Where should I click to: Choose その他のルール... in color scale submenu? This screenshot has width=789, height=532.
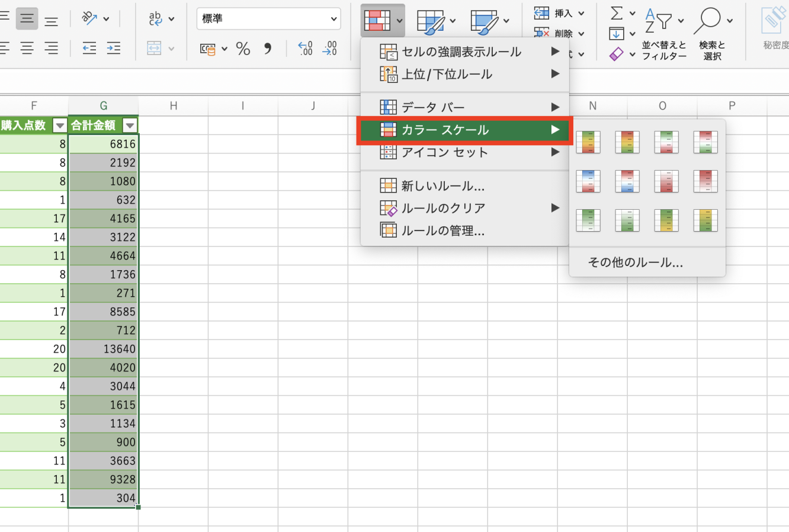click(636, 262)
